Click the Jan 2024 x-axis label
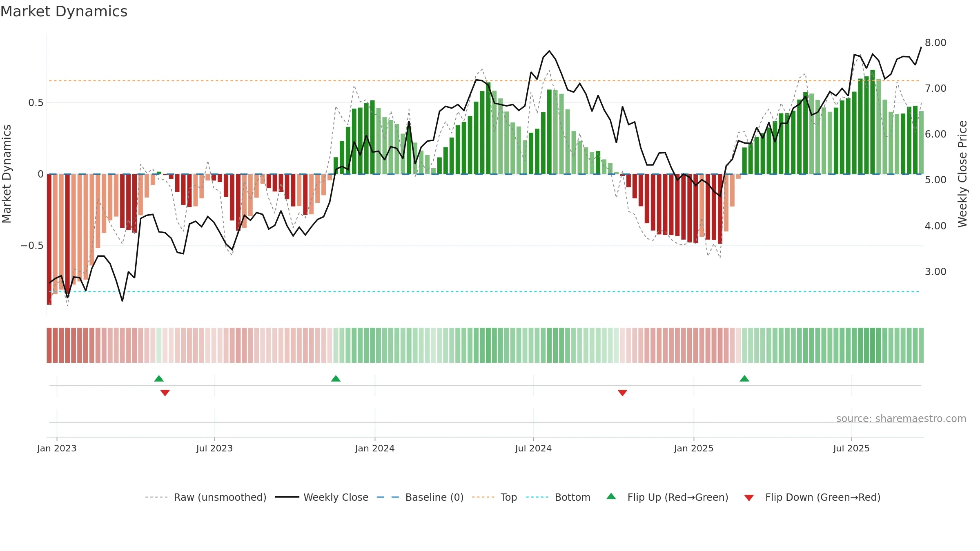Image resolution: width=980 pixels, height=551 pixels. coord(375,448)
